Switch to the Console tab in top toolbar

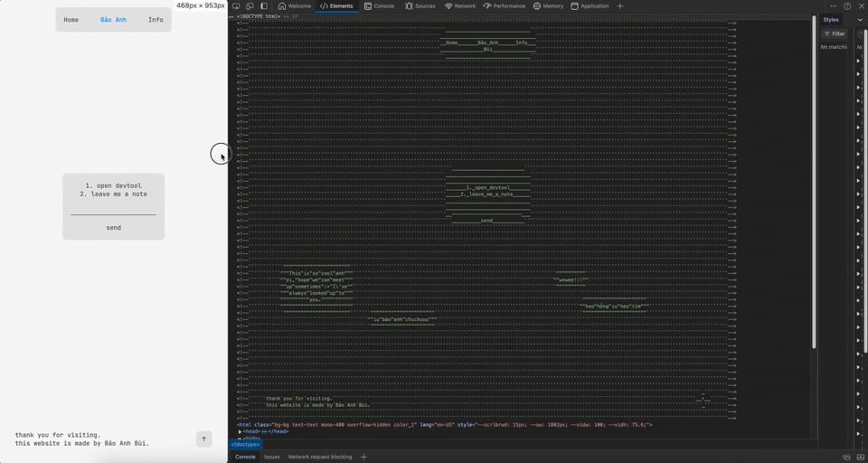pyautogui.click(x=379, y=6)
